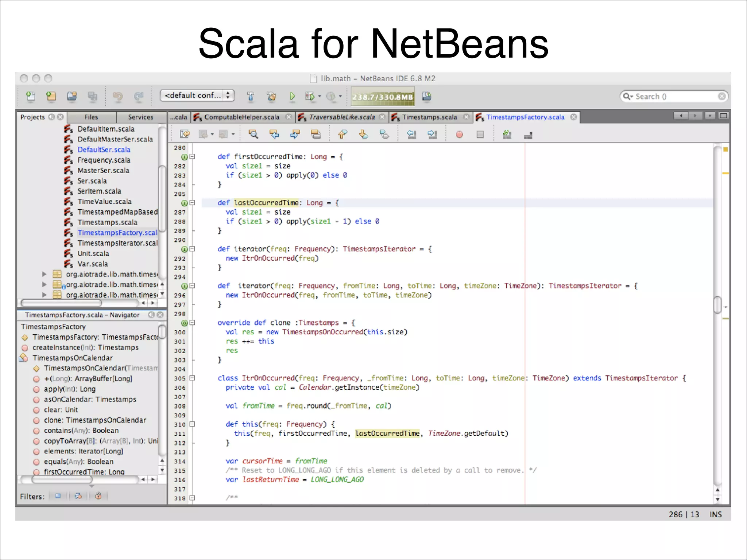Screen dimensions: 747x560
Task: Collapse the firstOccurredTime method fold
Action: [193, 157]
